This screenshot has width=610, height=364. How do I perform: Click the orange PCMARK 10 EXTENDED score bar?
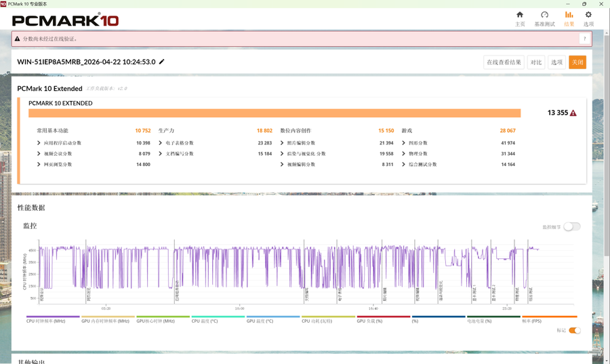(274, 113)
